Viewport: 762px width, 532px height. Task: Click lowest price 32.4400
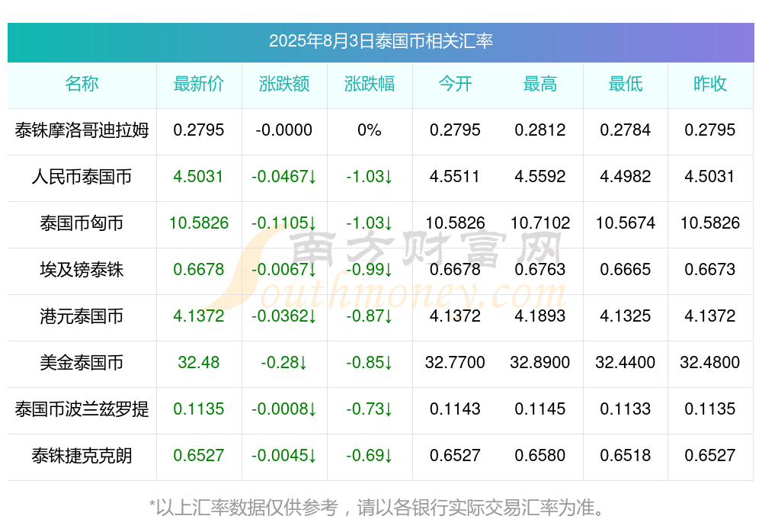[626, 363]
